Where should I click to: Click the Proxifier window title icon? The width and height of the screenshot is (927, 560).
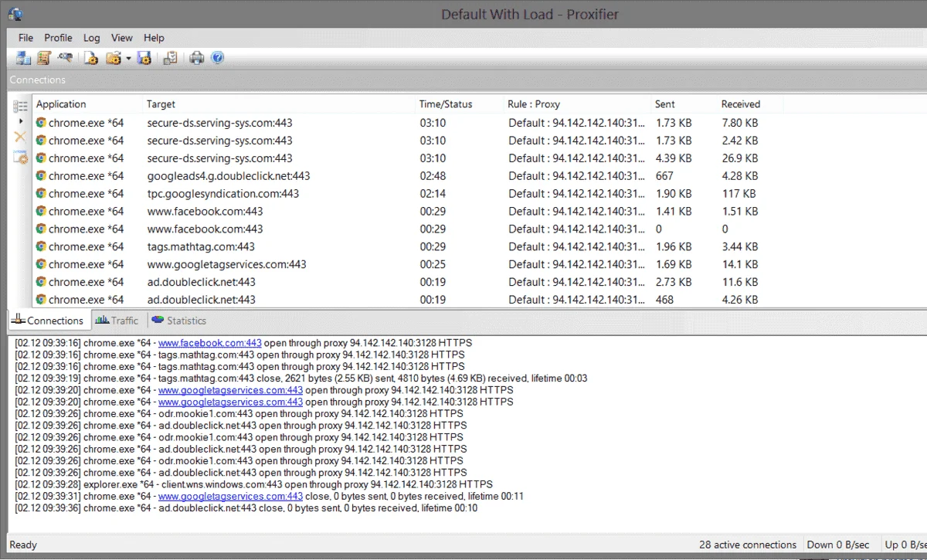15,14
